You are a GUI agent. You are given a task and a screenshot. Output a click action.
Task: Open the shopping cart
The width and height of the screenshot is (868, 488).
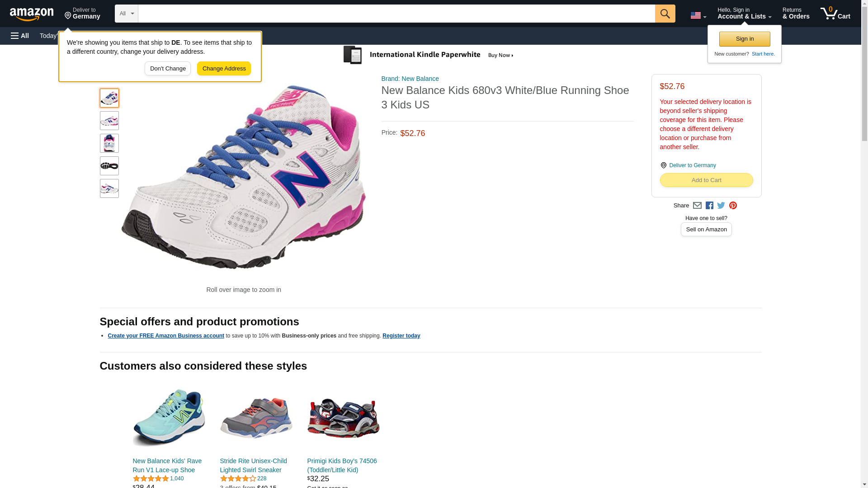(835, 14)
